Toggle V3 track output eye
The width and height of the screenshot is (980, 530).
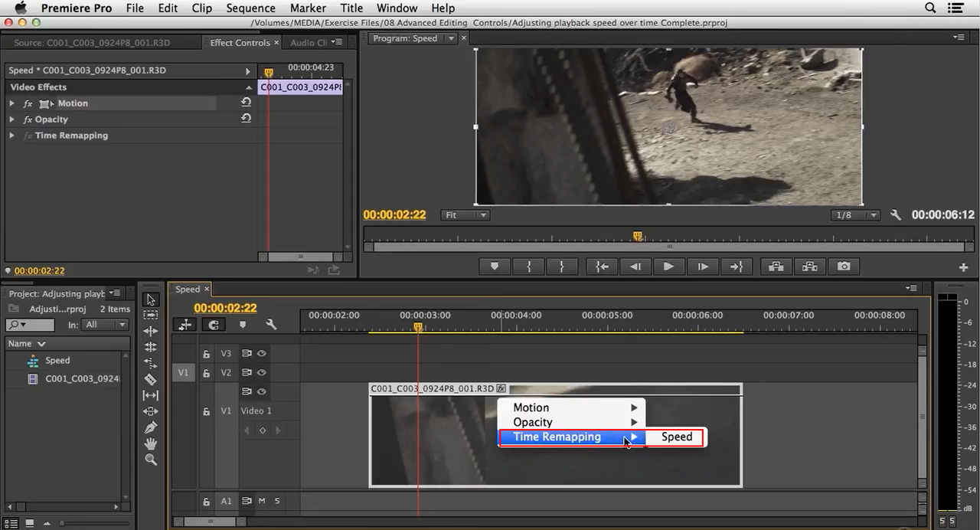point(262,354)
